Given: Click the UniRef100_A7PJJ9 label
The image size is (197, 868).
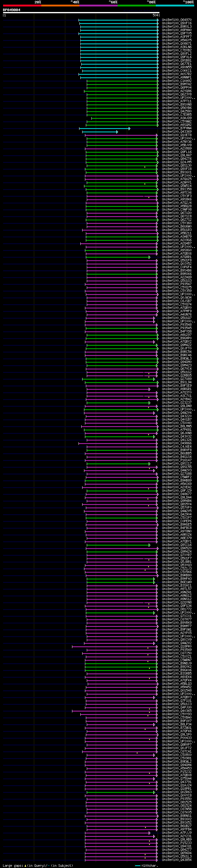Looking at the screenshot, I should (177, 833).
